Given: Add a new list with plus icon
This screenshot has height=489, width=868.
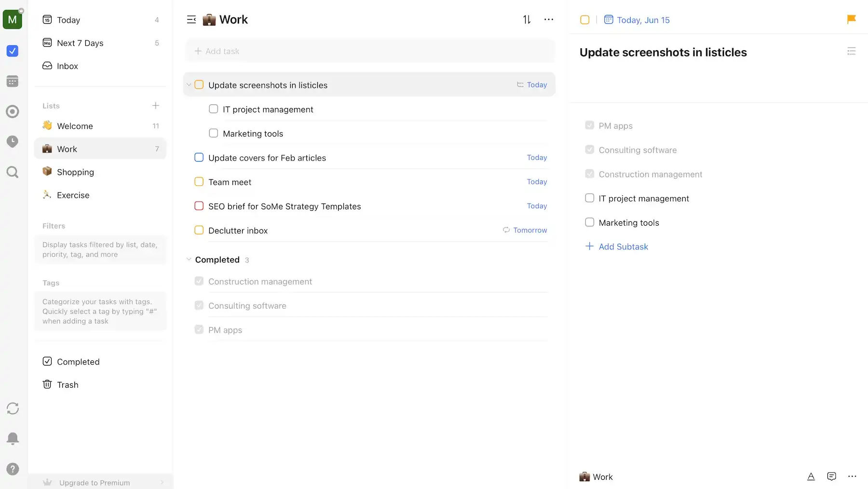Looking at the screenshot, I should point(156,106).
